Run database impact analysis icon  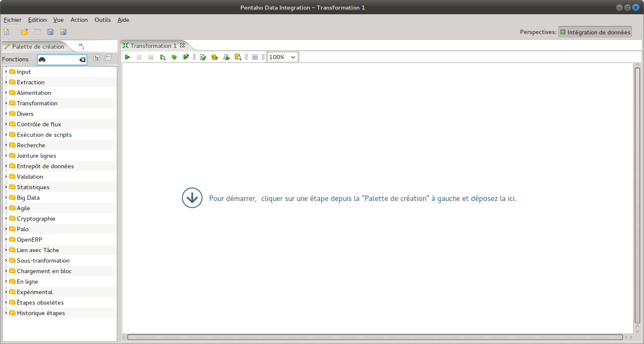(x=215, y=57)
